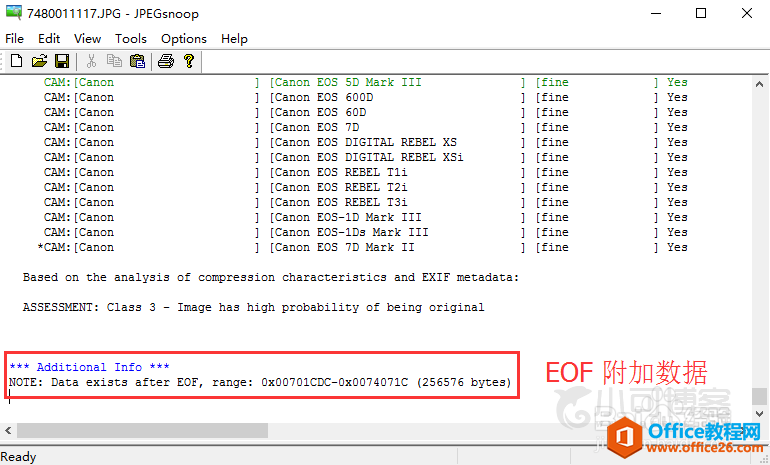The height and width of the screenshot is (465, 770).
Task: Open the File menu
Action: [x=14, y=39]
